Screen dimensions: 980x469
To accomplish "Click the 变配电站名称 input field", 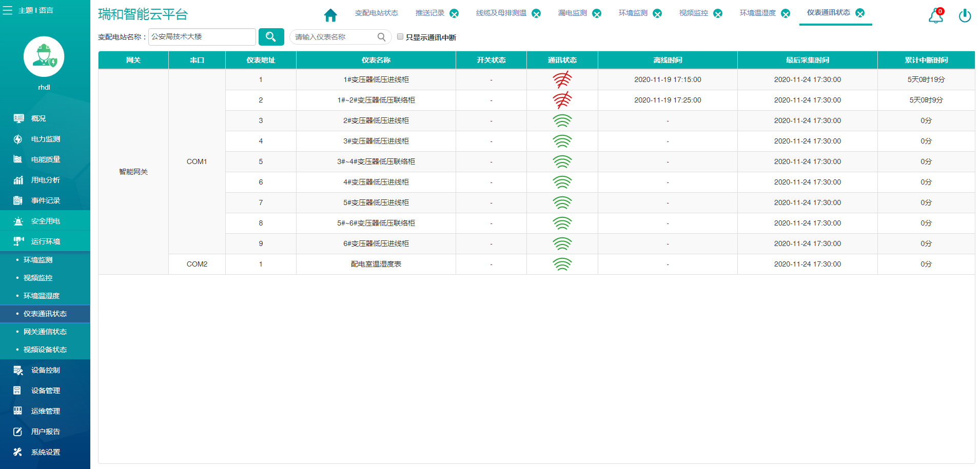I will [202, 37].
